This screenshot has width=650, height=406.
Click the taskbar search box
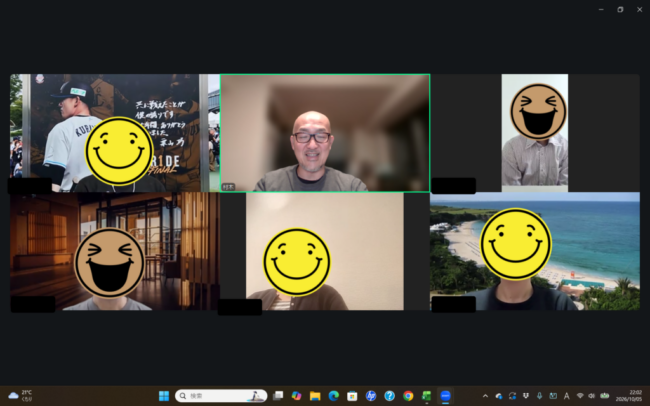coord(221,396)
